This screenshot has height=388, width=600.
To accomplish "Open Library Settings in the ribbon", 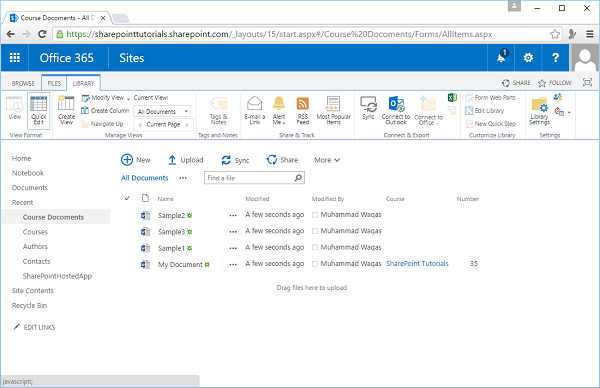I will (540, 111).
